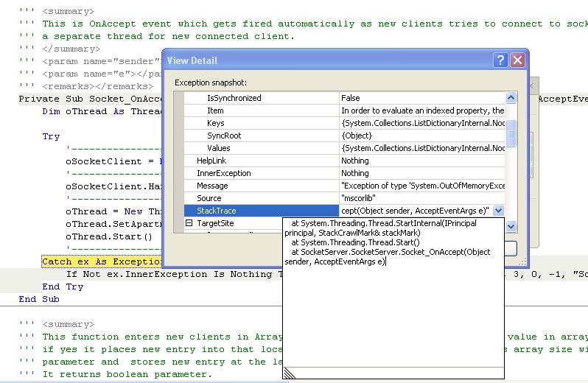
Task: Click the Private Sub Socket_OnAccept declaration
Action: point(90,99)
